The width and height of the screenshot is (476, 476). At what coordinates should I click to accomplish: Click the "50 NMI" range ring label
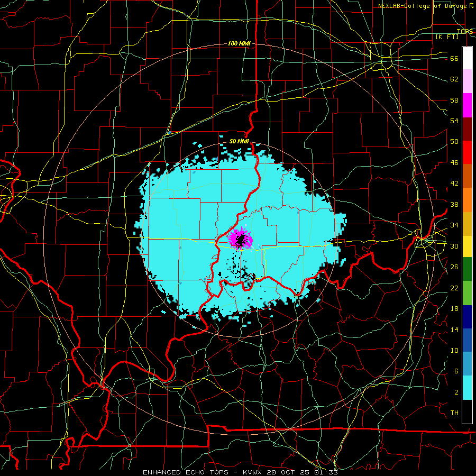coord(239,141)
